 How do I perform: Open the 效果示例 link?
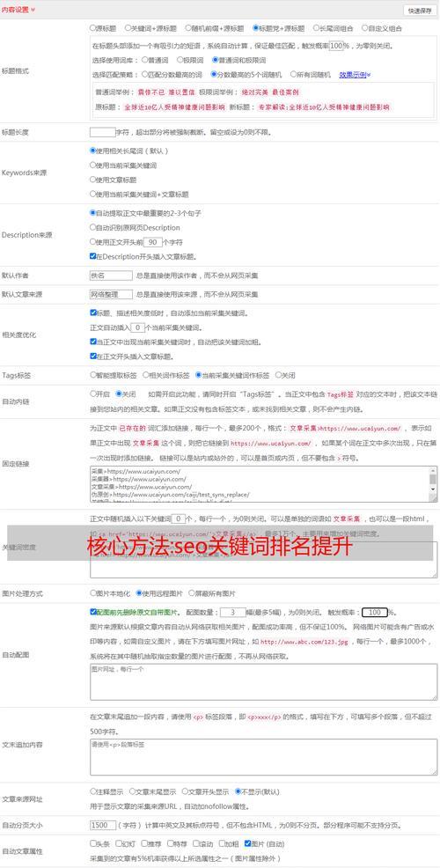point(355,74)
